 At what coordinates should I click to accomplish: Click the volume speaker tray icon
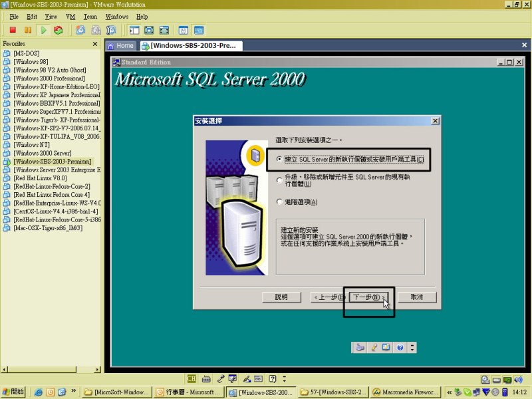click(518, 380)
